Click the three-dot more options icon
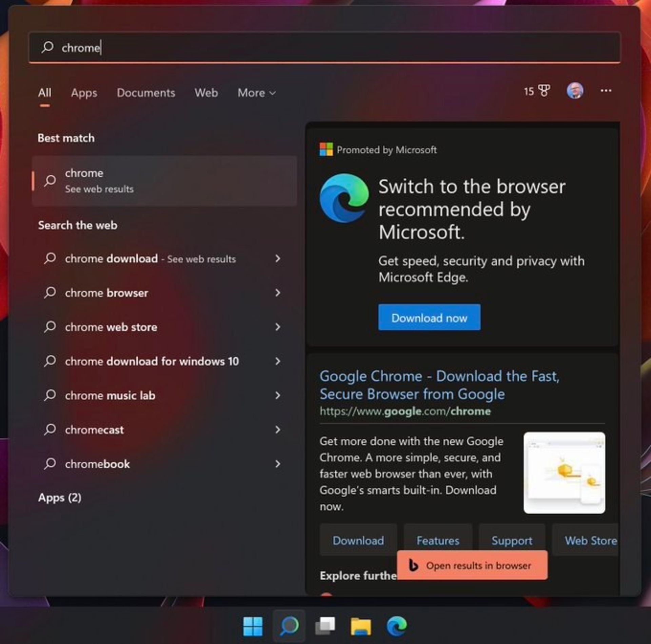Viewport: 651px width, 644px height. coord(606,92)
